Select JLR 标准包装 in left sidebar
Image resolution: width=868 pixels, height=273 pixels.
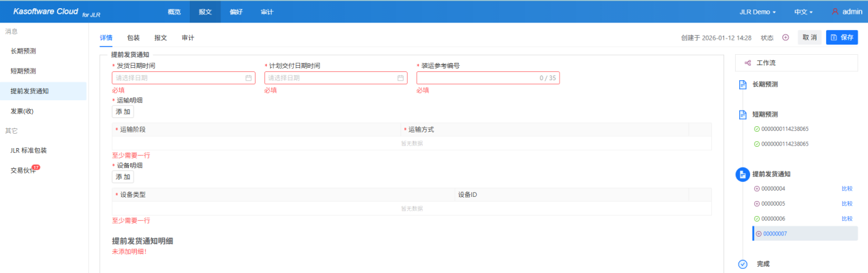click(43, 150)
